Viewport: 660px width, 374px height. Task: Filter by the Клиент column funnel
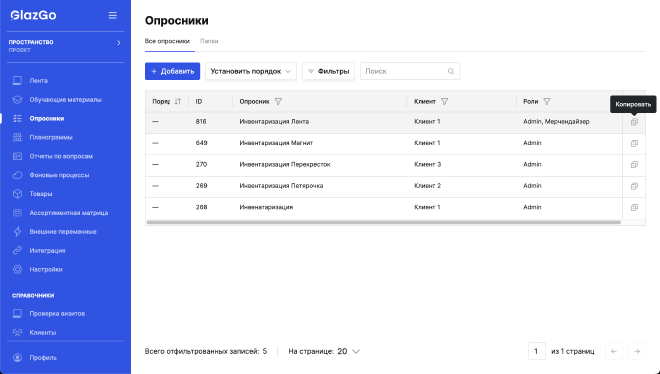pos(444,101)
